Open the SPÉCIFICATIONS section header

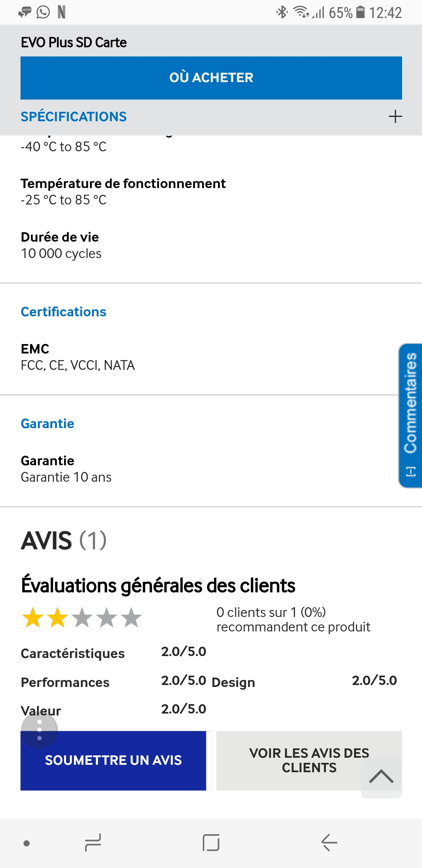click(73, 117)
